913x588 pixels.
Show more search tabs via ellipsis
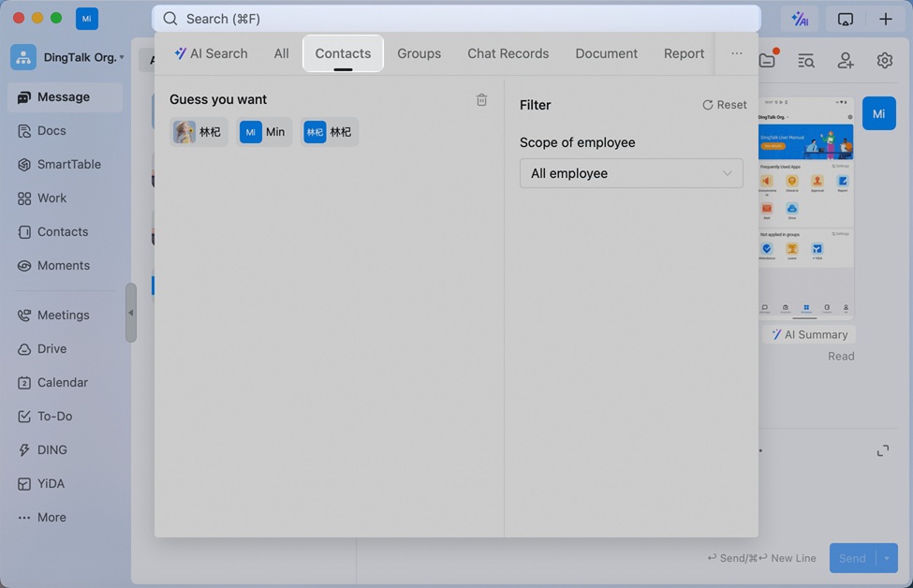(x=737, y=53)
